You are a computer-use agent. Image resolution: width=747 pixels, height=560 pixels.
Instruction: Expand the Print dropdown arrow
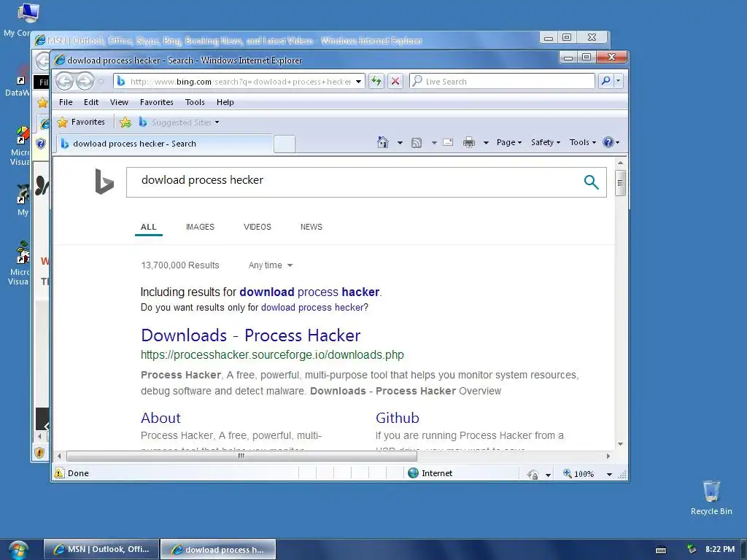coord(486,142)
